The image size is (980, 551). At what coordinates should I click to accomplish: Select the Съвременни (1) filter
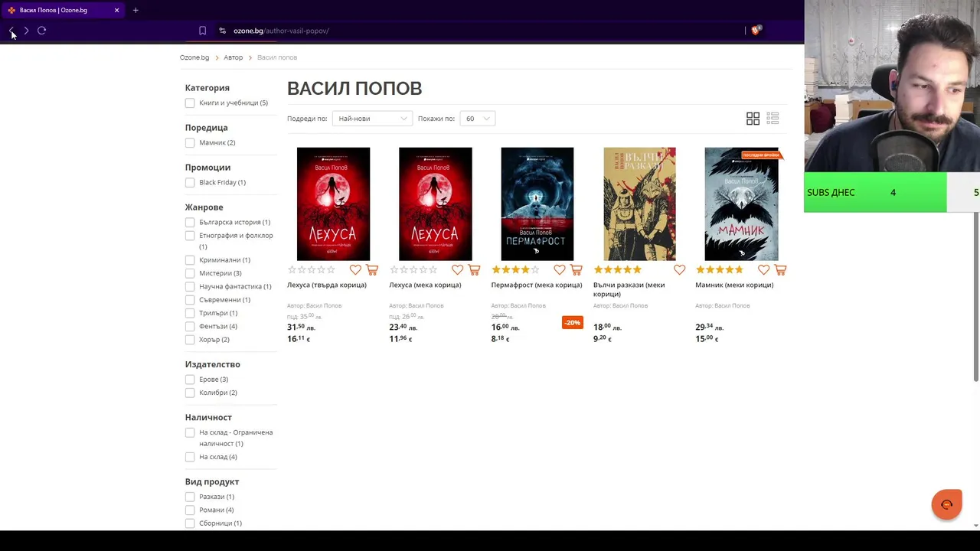[x=190, y=300]
